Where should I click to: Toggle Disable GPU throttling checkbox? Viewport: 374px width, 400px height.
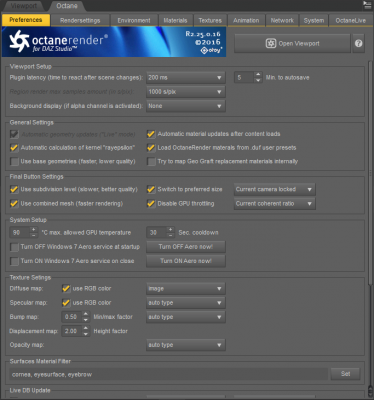click(x=151, y=203)
